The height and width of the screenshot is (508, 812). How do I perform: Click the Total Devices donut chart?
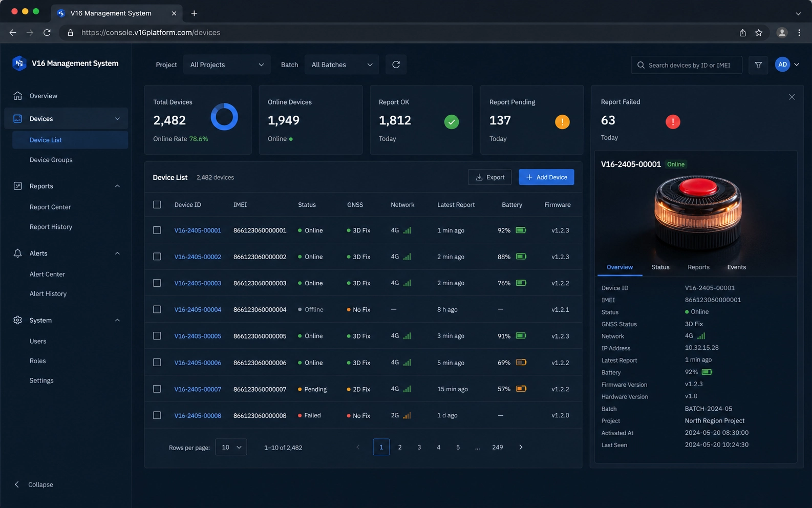pos(224,117)
